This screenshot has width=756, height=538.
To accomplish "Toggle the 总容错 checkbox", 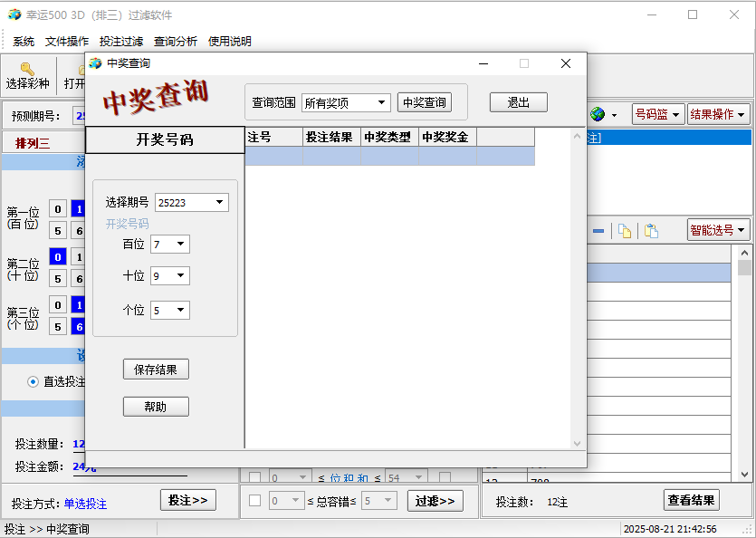I will pyautogui.click(x=255, y=501).
